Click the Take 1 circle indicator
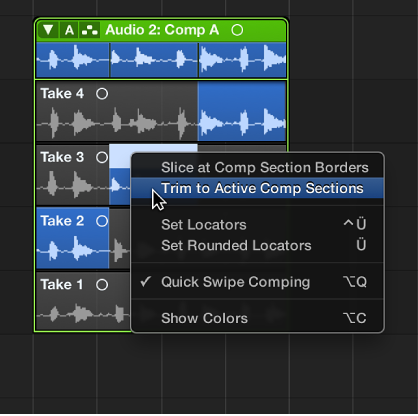 pyautogui.click(x=102, y=285)
